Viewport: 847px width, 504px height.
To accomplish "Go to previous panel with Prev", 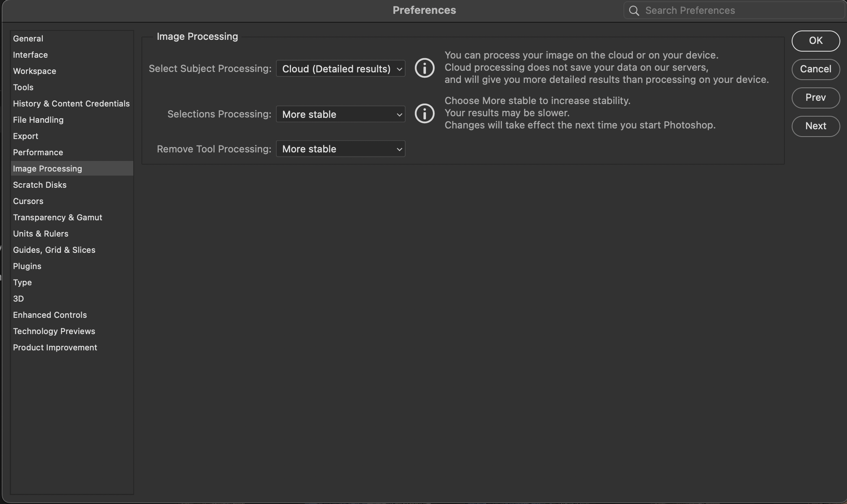I will tap(815, 98).
